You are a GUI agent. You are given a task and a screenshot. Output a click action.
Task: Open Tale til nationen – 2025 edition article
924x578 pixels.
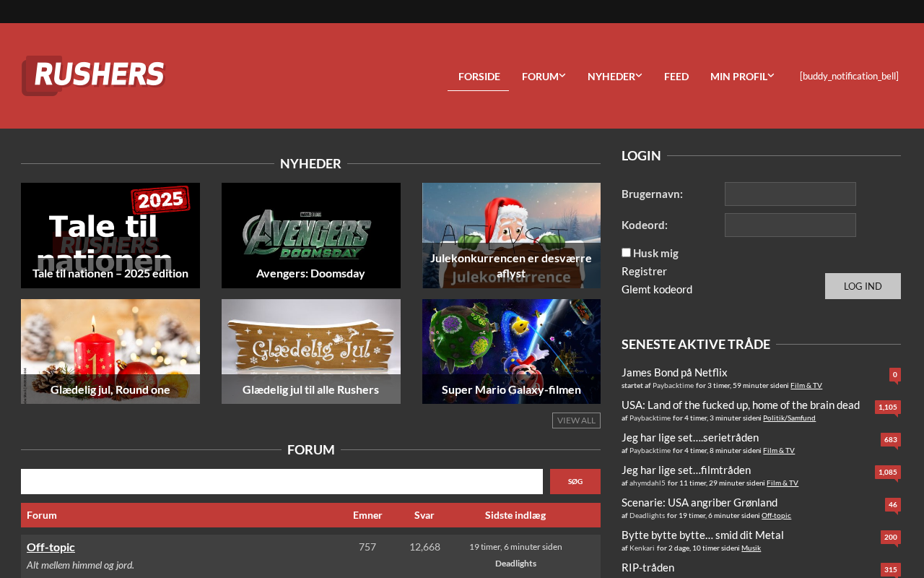(110, 236)
